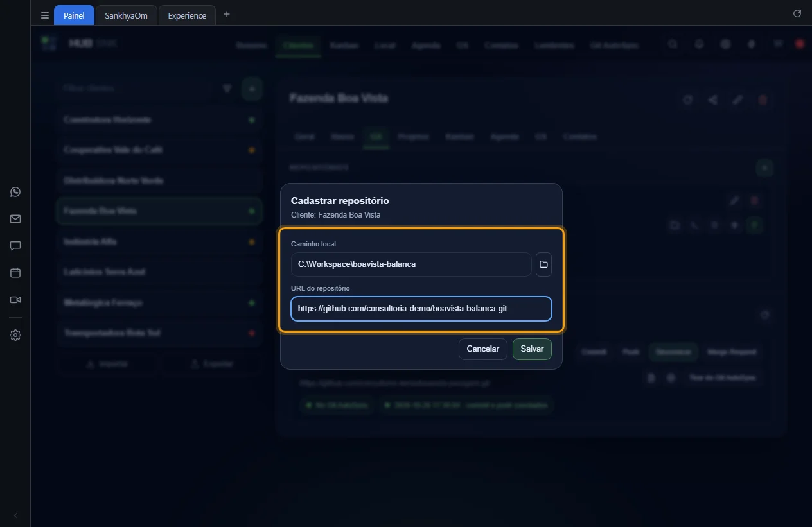
Task: Open the Projetos tab in client panel
Action: (x=413, y=137)
